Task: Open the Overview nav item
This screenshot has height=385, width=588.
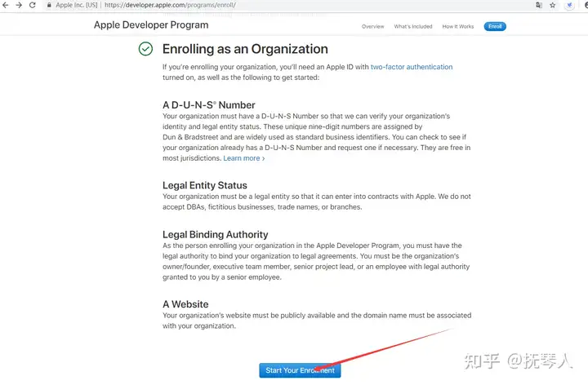Action: 372,27
